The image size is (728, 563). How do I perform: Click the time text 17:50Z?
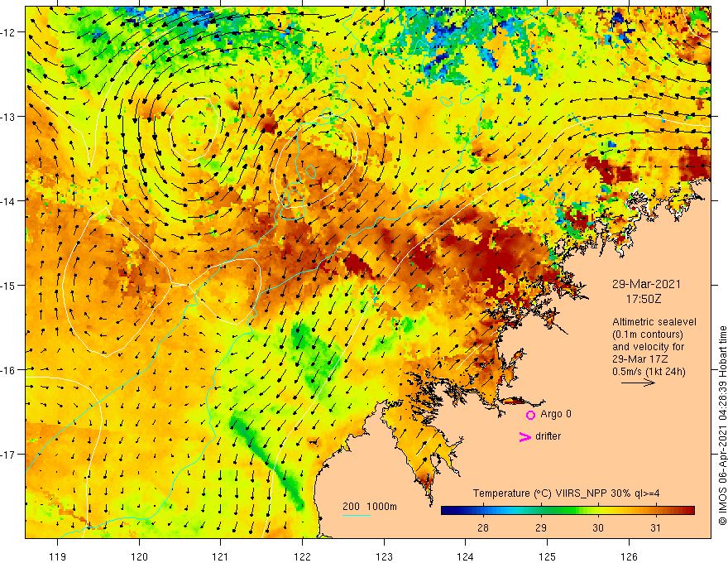coord(644,299)
